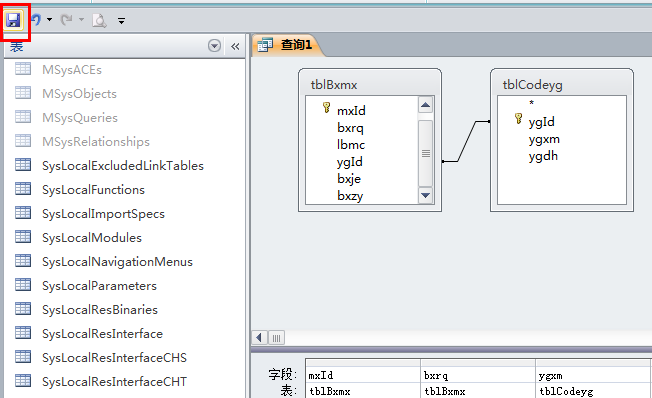Click the Undo arrow icon
This screenshot has height=398, width=652.
point(36,20)
